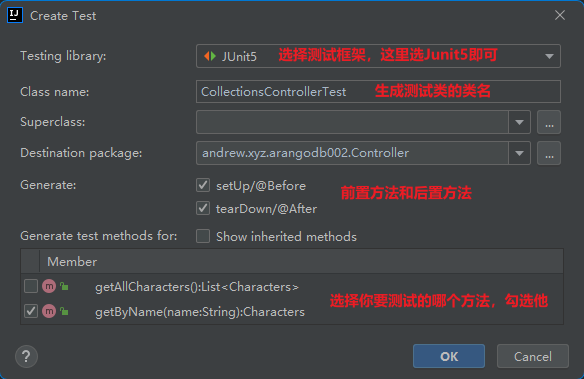Disable setUp/@Before generation
Image resolution: width=584 pixels, height=379 pixels.
203,185
